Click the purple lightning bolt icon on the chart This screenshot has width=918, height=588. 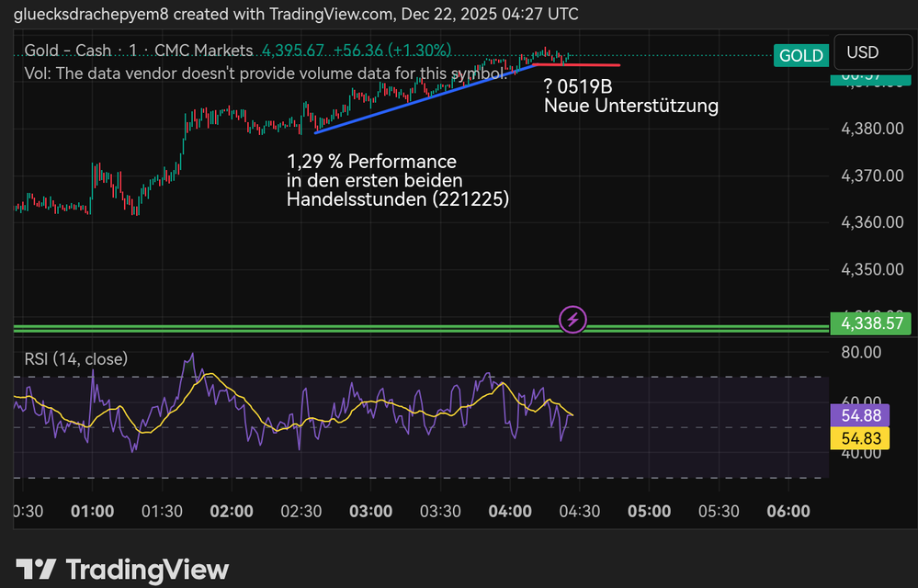[572, 321]
